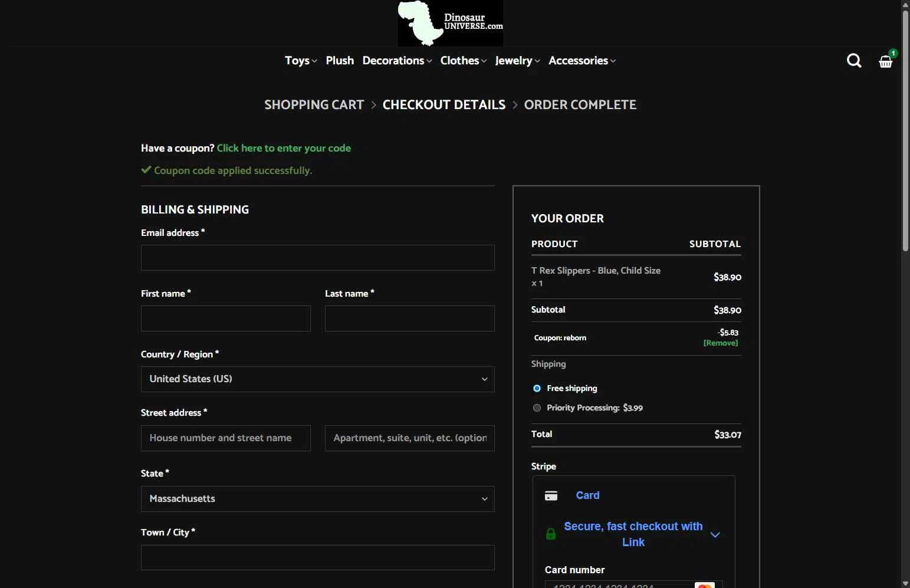
Task: Select ORDER COMPLETE step
Action: [580, 105]
